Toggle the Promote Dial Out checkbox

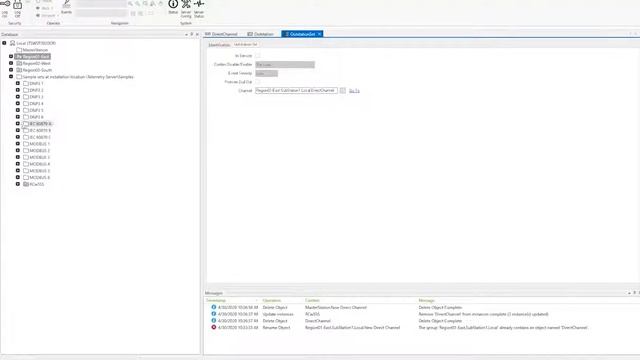click(258, 82)
